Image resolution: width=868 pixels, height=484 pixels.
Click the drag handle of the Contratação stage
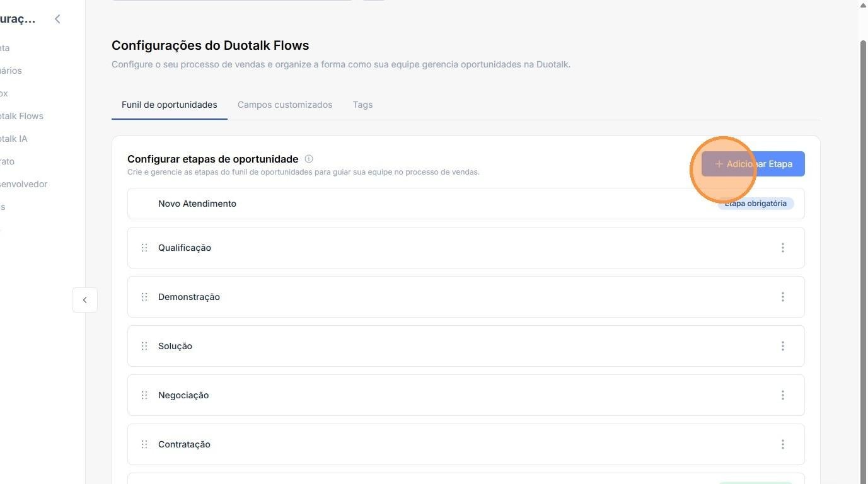tap(144, 444)
